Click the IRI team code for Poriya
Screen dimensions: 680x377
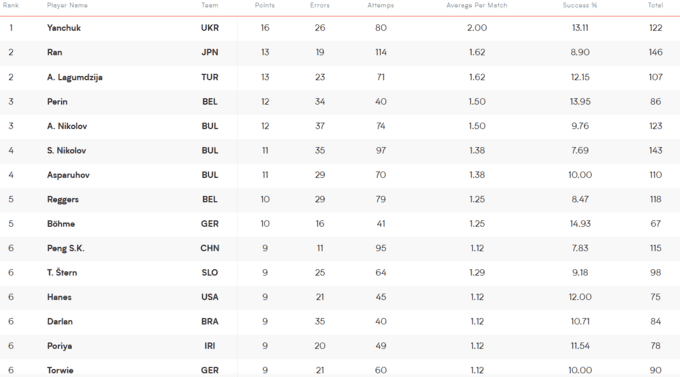click(210, 346)
